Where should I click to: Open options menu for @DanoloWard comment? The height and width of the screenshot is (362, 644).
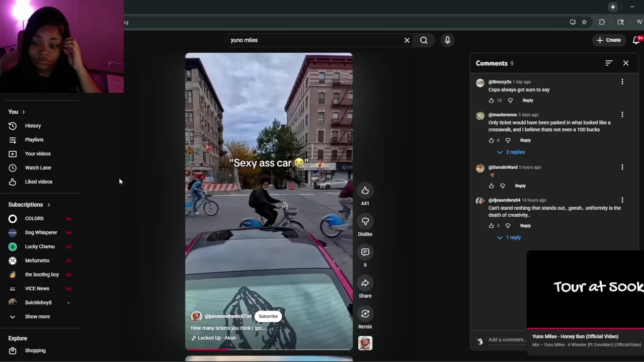click(x=622, y=167)
